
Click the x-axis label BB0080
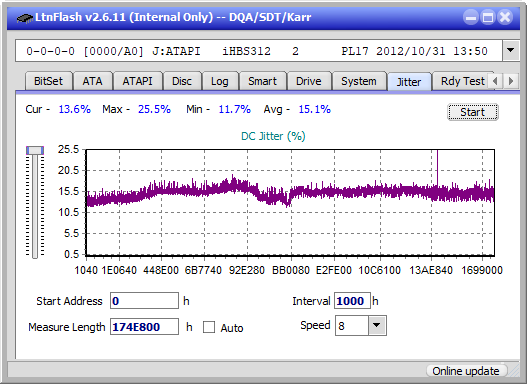tap(290, 270)
